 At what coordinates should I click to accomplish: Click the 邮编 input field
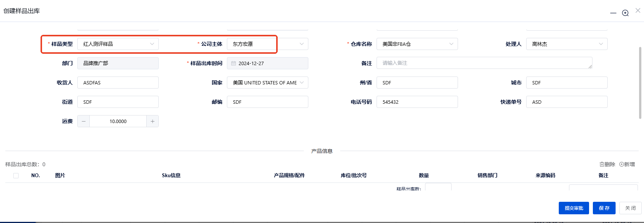pos(267,102)
